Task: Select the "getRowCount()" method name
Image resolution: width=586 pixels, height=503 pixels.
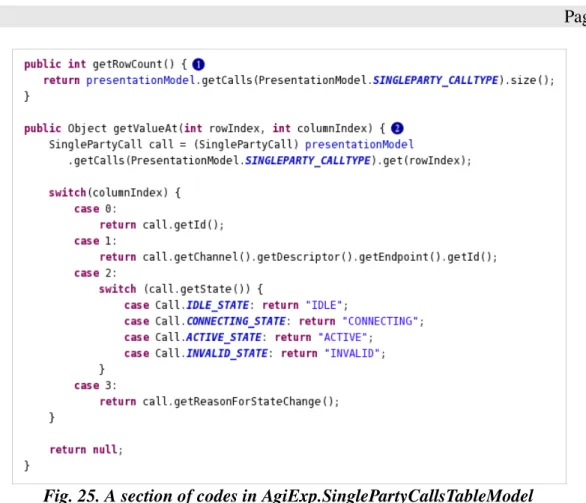Action: (133, 64)
